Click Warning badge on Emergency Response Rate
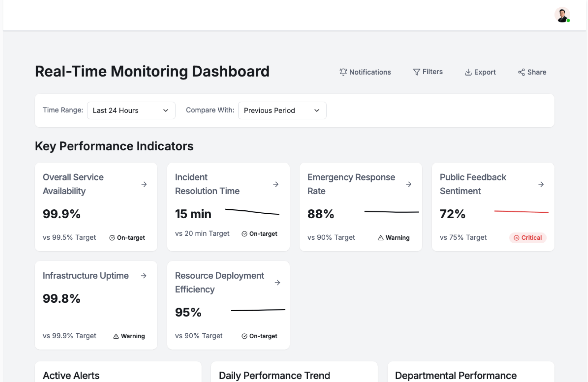 coord(394,238)
